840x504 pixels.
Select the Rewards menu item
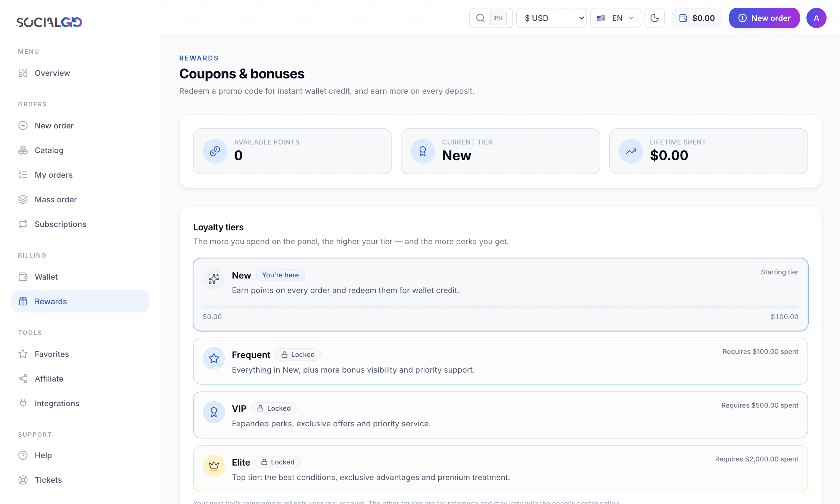80,301
